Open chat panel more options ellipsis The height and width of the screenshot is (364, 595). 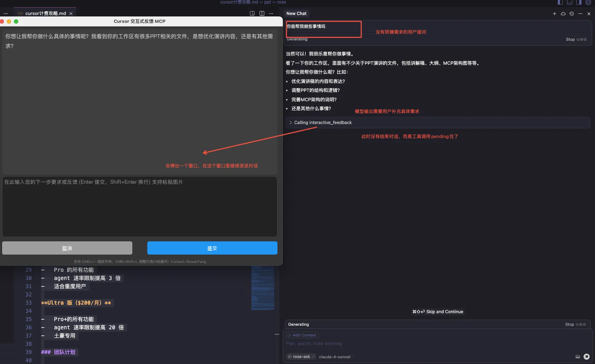click(580, 14)
